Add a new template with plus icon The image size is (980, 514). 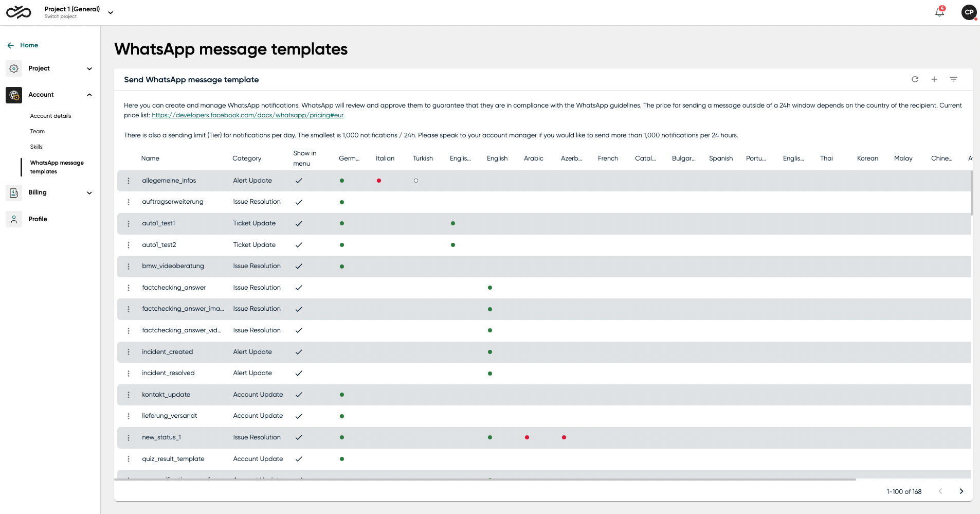pyautogui.click(x=934, y=79)
